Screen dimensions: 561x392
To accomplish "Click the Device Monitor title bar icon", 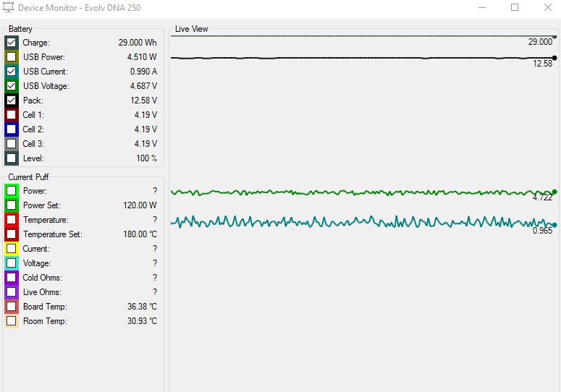I will tap(9, 8).
